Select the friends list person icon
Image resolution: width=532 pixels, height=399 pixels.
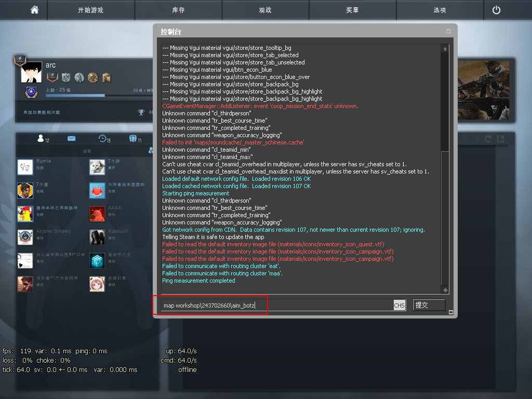(x=41, y=139)
